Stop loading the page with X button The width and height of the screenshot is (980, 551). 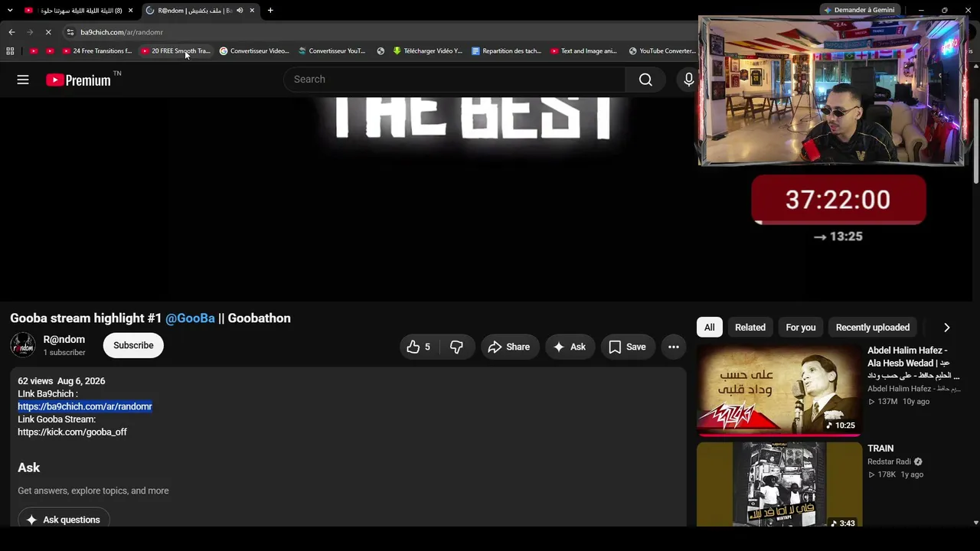pos(48,32)
